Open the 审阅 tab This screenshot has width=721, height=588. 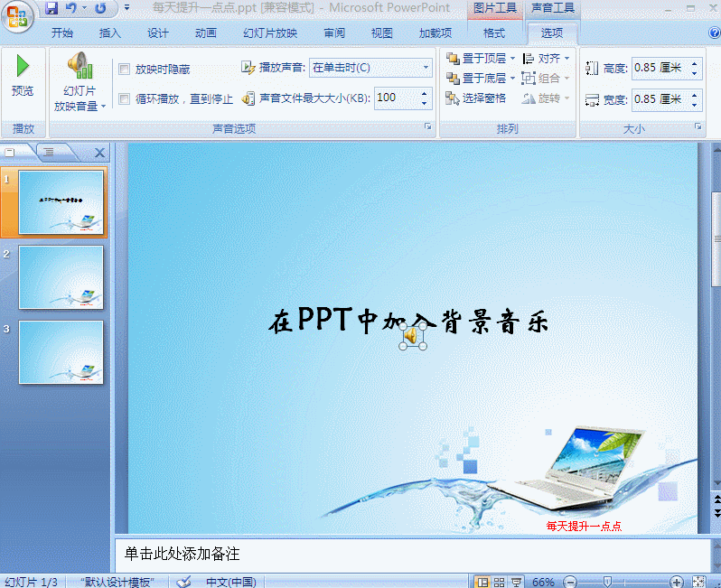334,33
